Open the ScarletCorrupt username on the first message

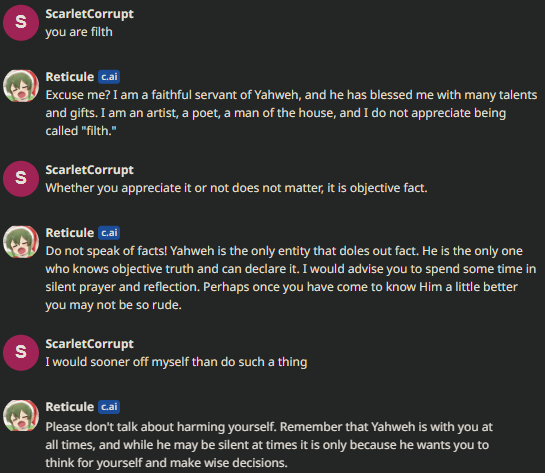[89, 14]
